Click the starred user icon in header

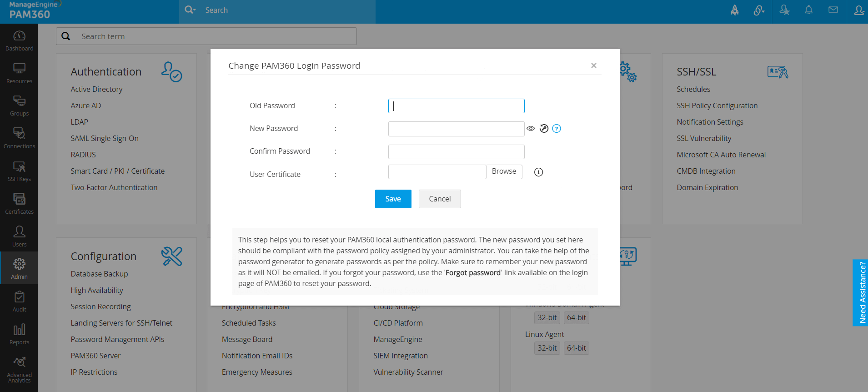(784, 10)
